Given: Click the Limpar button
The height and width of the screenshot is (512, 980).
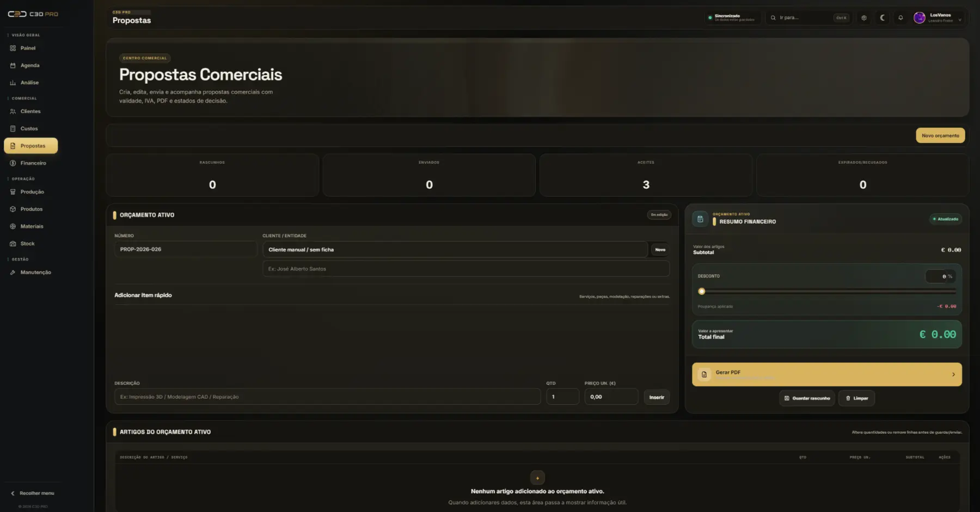Looking at the screenshot, I should 856,398.
